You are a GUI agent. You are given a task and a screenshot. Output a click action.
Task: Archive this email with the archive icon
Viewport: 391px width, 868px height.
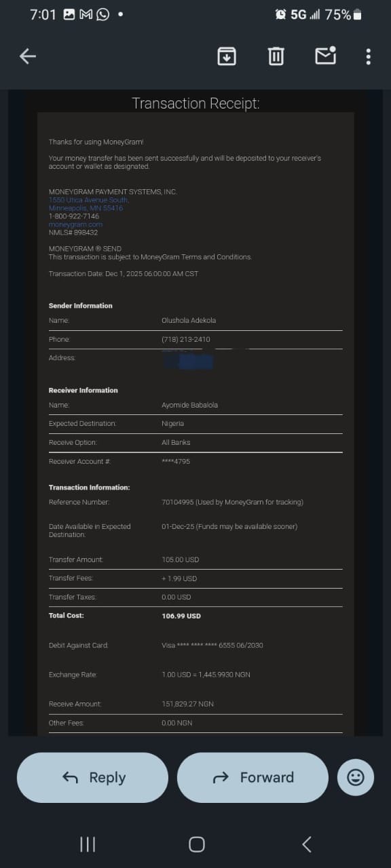click(x=227, y=56)
